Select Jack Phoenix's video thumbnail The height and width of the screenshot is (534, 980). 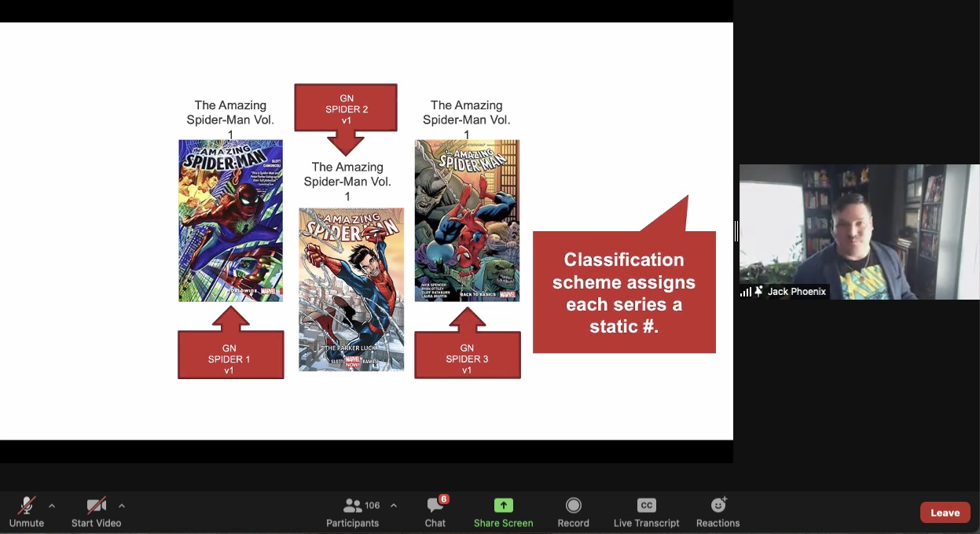pyautogui.click(x=859, y=232)
